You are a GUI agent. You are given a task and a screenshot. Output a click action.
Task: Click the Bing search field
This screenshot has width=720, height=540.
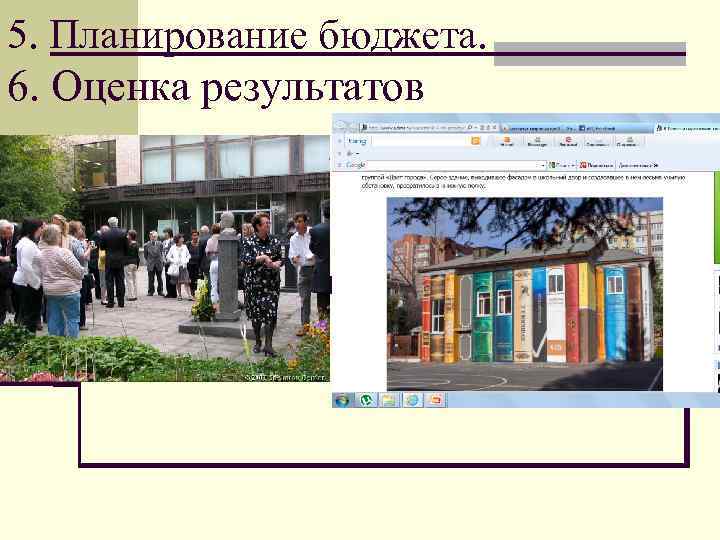coord(420,141)
